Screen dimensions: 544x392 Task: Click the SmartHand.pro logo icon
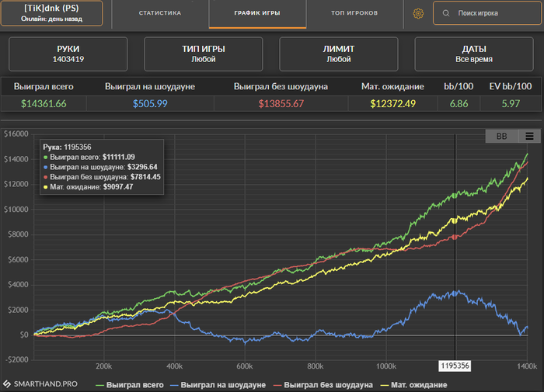coord(6,383)
